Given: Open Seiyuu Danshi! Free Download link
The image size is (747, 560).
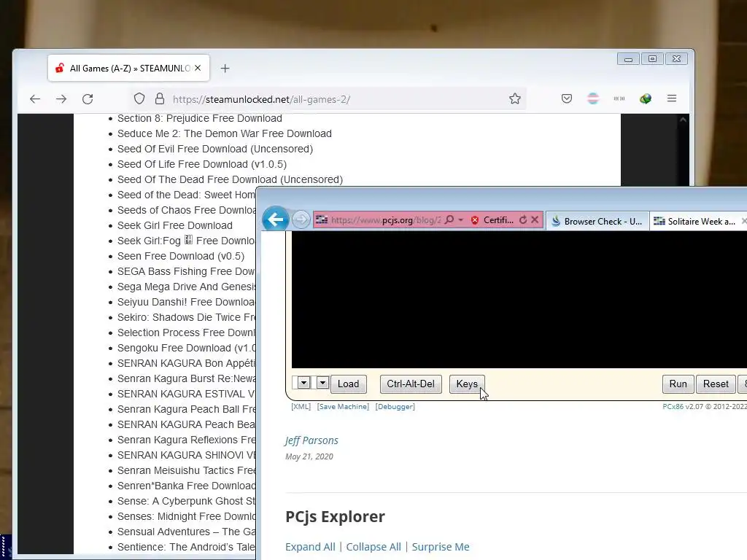Looking at the screenshot, I should tap(186, 302).
